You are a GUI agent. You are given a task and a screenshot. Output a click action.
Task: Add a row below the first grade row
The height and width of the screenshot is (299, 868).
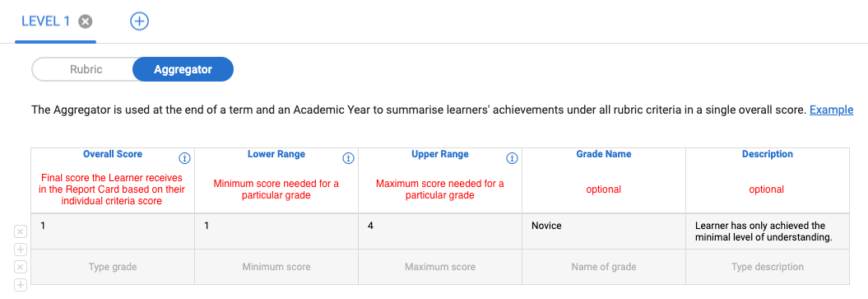20,250
